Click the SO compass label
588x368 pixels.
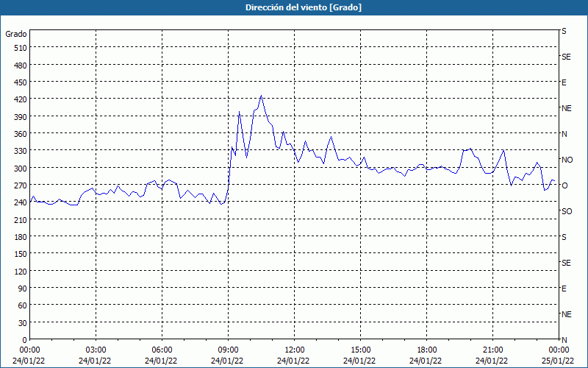(567, 211)
